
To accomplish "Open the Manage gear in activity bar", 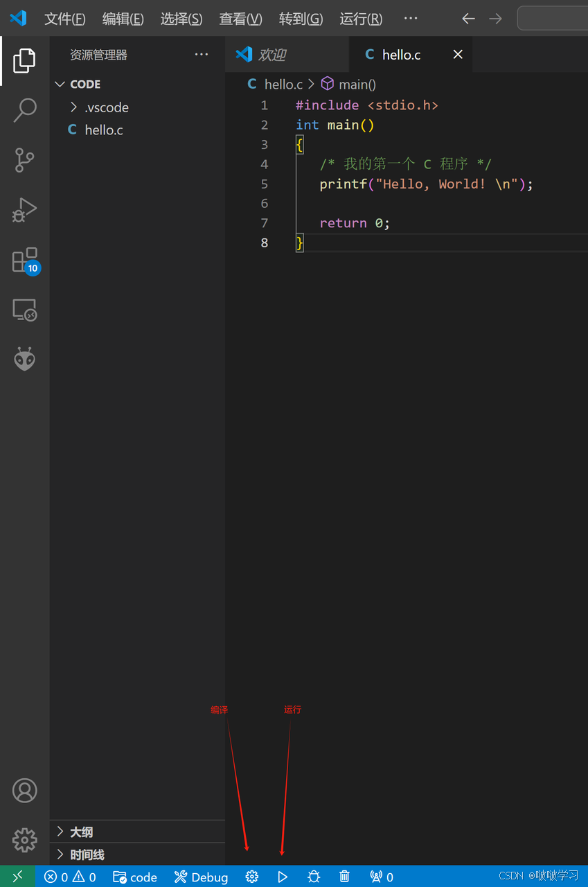I will (24, 840).
